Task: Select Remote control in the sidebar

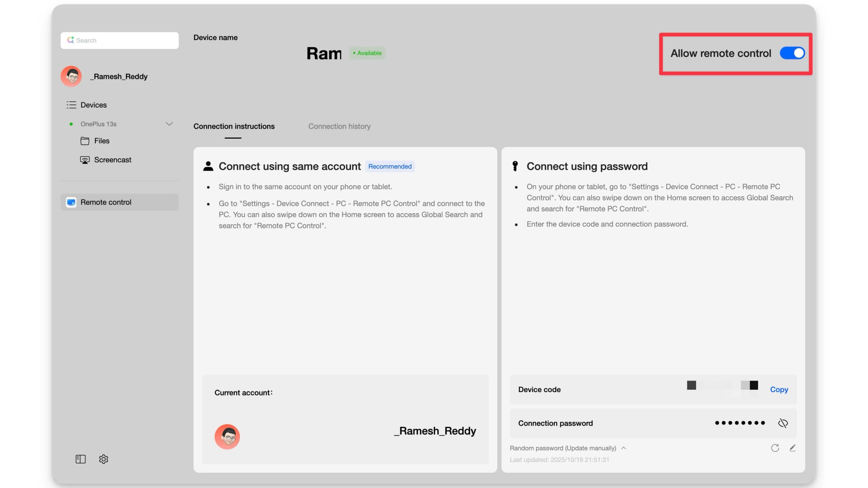Action: point(106,202)
